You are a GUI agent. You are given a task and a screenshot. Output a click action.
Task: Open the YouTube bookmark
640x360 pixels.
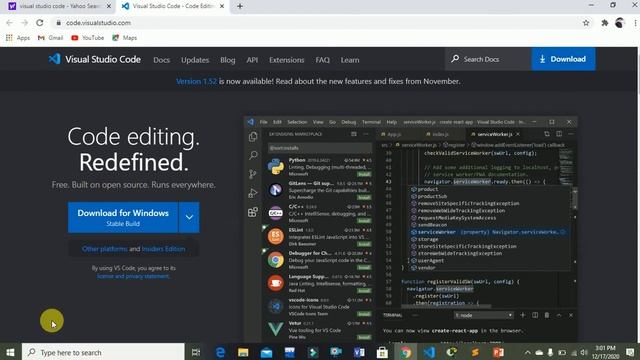click(87, 38)
